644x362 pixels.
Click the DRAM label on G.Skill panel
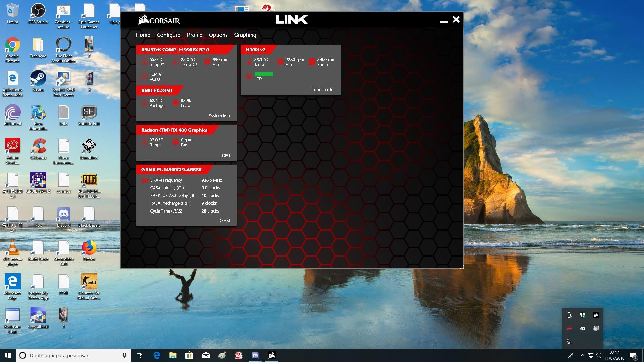pos(224,221)
